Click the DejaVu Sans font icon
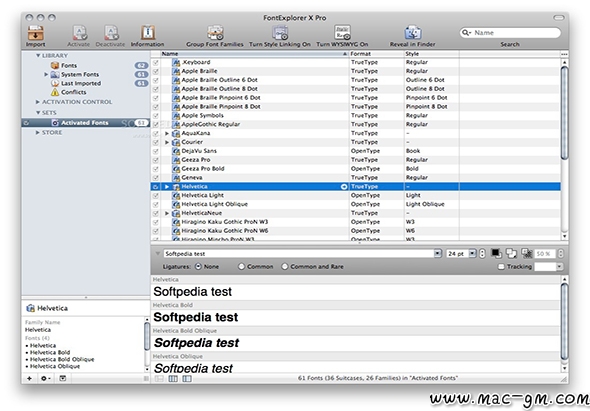The width and height of the screenshot is (590, 411). tap(176, 151)
